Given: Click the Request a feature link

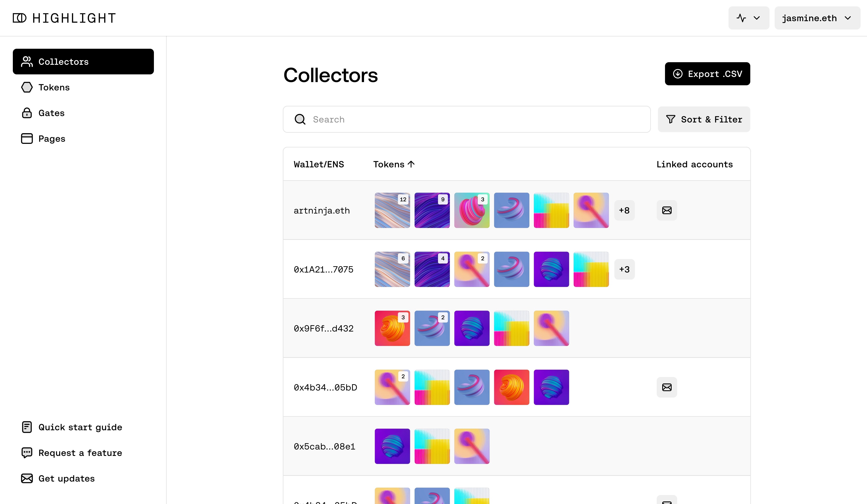Looking at the screenshot, I should 80,453.
